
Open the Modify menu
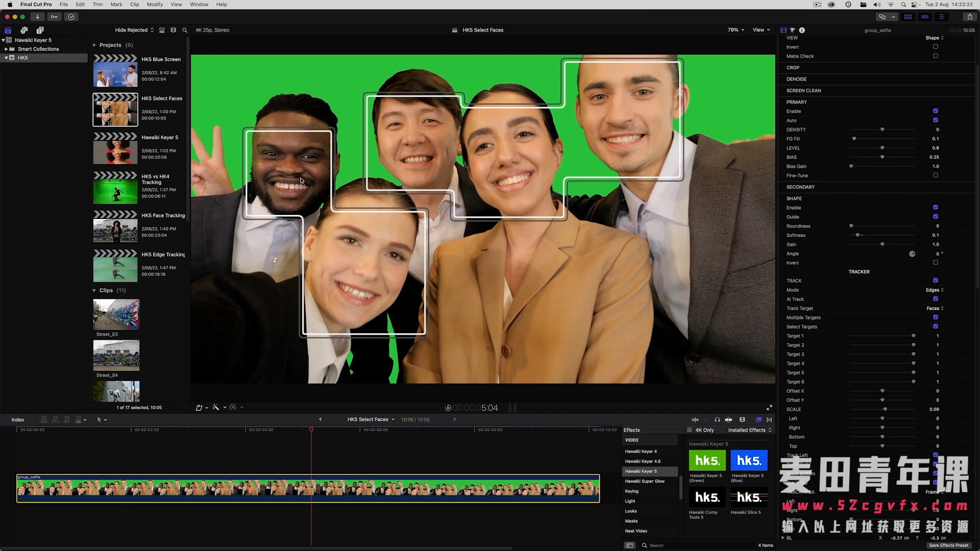pos(155,4)
